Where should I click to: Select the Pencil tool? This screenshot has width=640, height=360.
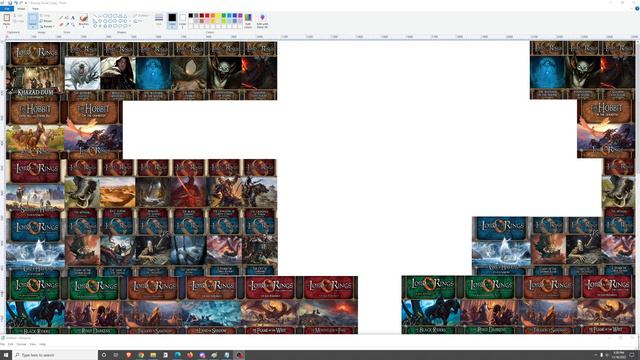coord(61,18)
